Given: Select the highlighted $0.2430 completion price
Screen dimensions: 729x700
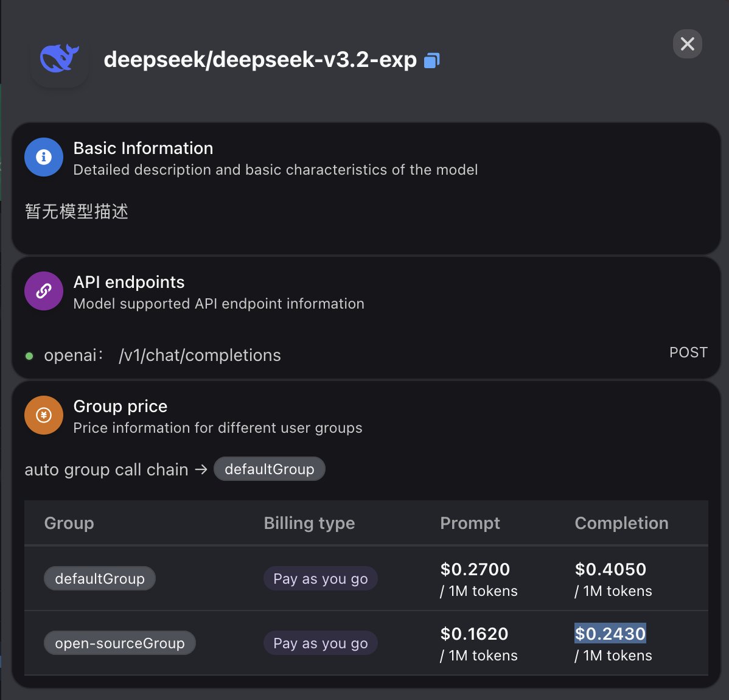Looking at the screenshot, I should (610, 634).
